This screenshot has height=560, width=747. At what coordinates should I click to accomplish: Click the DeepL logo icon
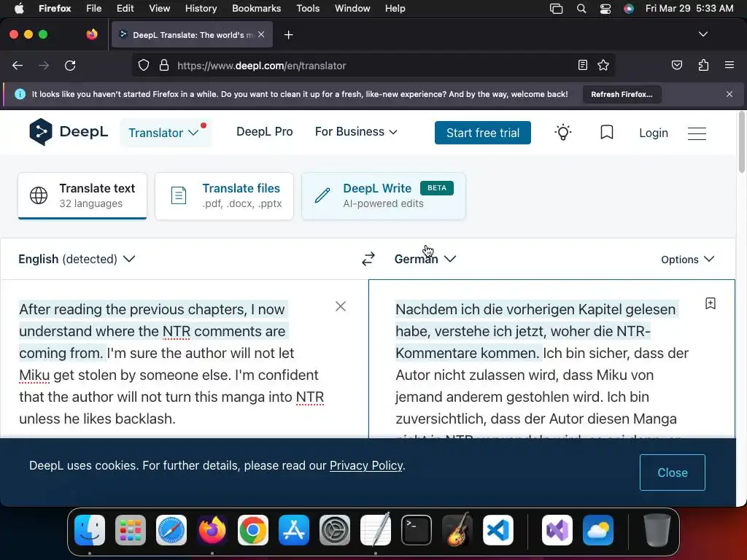point(41,132)
